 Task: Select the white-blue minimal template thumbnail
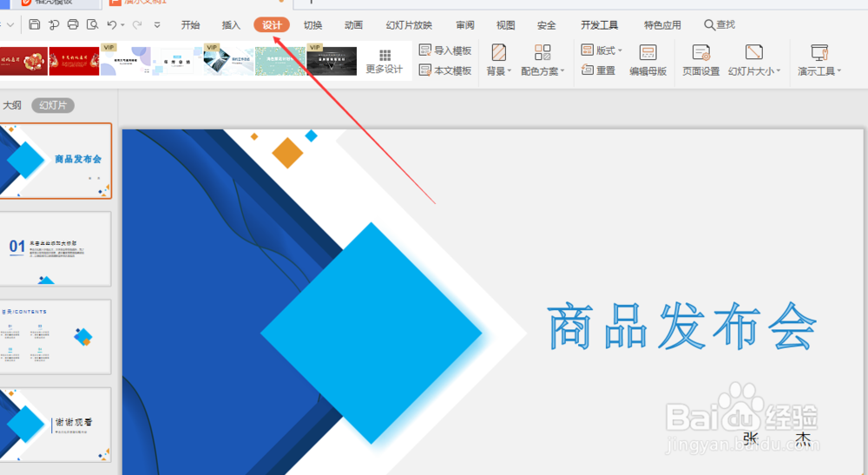click(x=177, y=61)
